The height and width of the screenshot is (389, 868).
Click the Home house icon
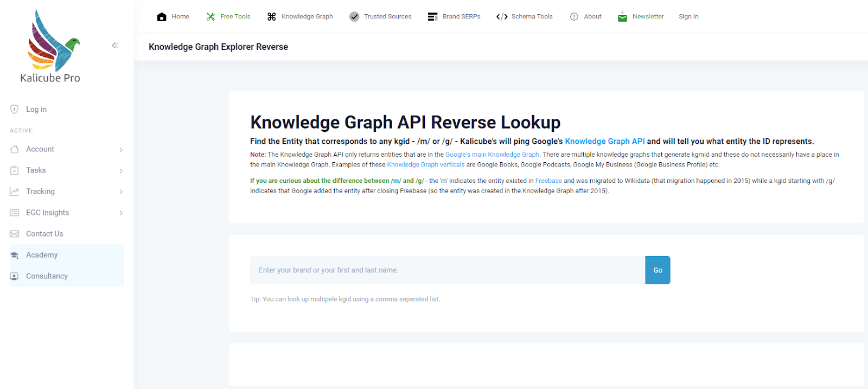tap(162, 17)
